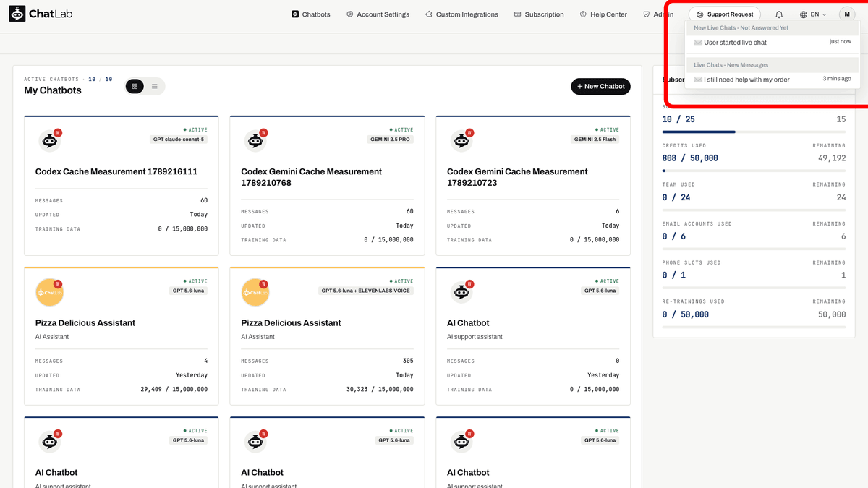868x488 pixels.
Task: Click the robot avatar on Codex Gemini card 1789210723
Action: (461, 141)
